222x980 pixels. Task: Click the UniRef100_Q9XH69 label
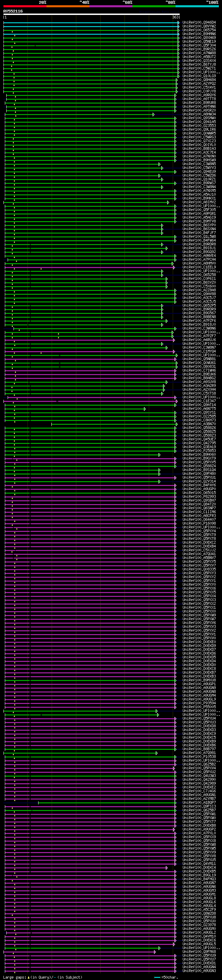click(x=199, y=38)
